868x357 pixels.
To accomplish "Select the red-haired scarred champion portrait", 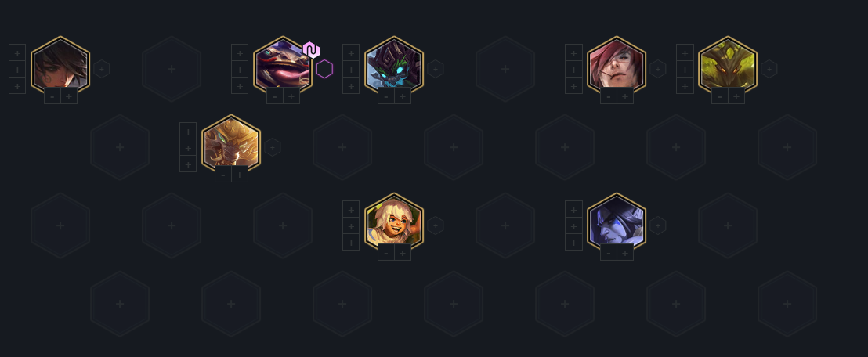I will point(617,65).
